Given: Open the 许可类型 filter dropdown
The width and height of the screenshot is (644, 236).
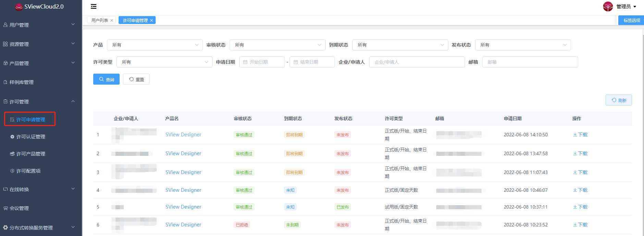Looking at the screenshot, I should click(165, 62).
